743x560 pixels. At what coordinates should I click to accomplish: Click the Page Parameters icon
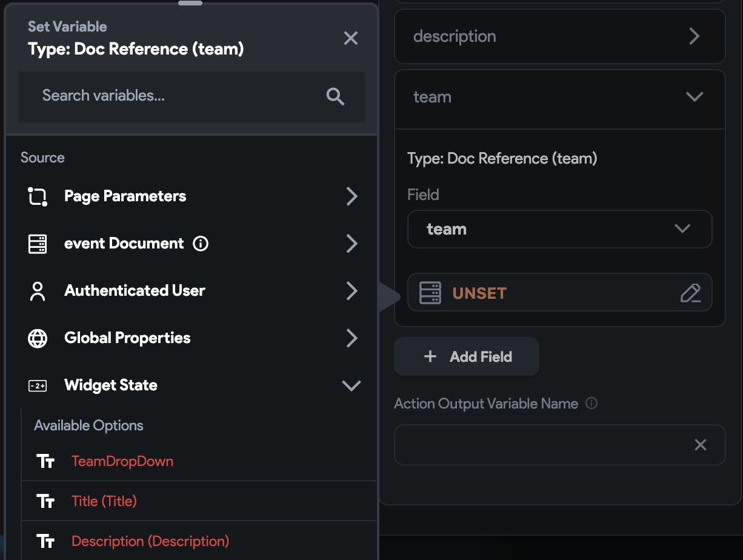click(38, 196)
